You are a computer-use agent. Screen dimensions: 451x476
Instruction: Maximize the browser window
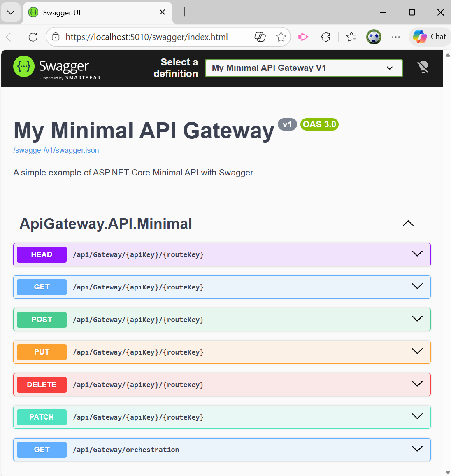tap(412, 12)
